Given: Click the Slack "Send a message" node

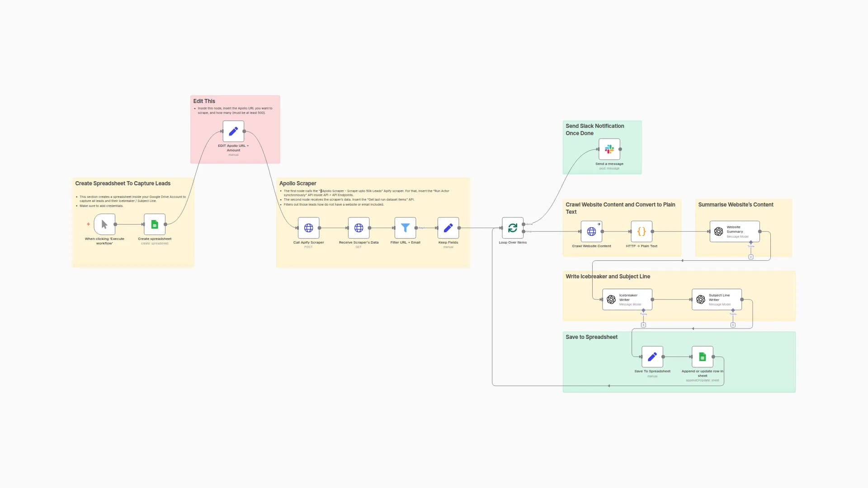Looking at the screenshot, I should 609,149.
